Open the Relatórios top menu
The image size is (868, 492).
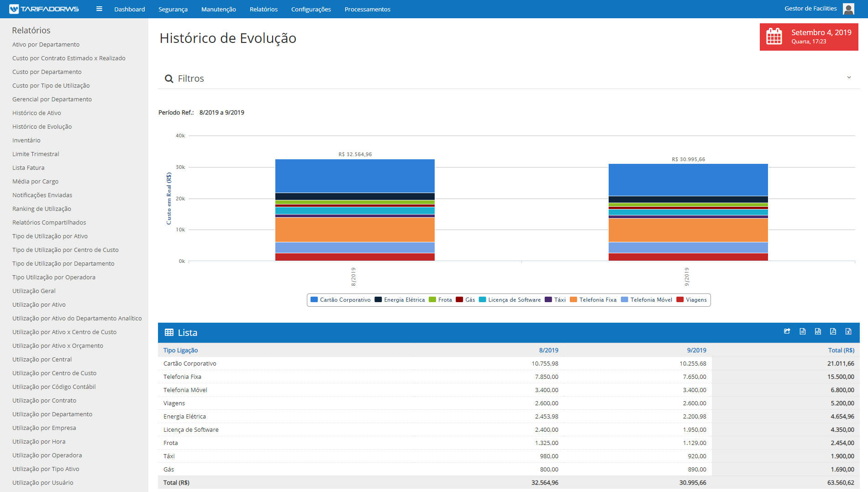point(263,9)
